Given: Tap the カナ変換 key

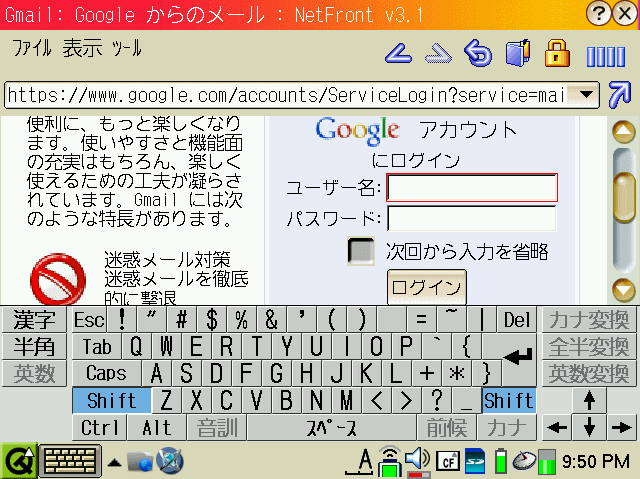Looking at the screenshot, I should coord(589,319).
